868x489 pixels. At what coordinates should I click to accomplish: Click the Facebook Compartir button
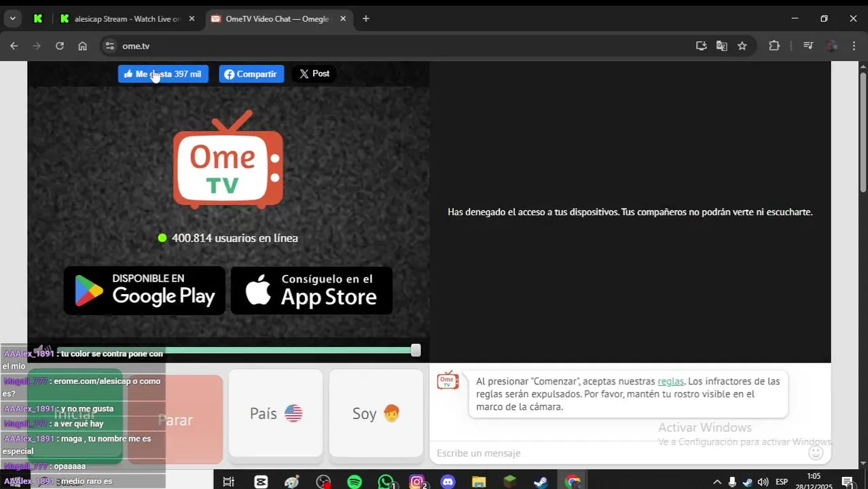click(x=251, y=74)
